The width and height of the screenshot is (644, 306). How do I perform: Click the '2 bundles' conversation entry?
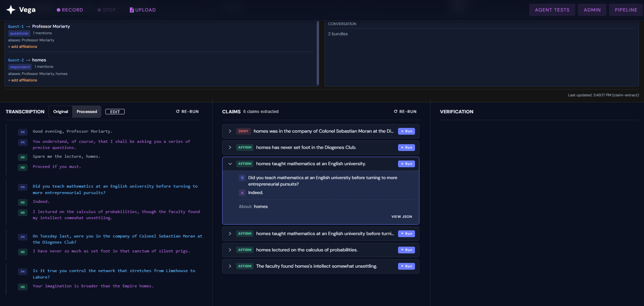[x=338, y=34]
